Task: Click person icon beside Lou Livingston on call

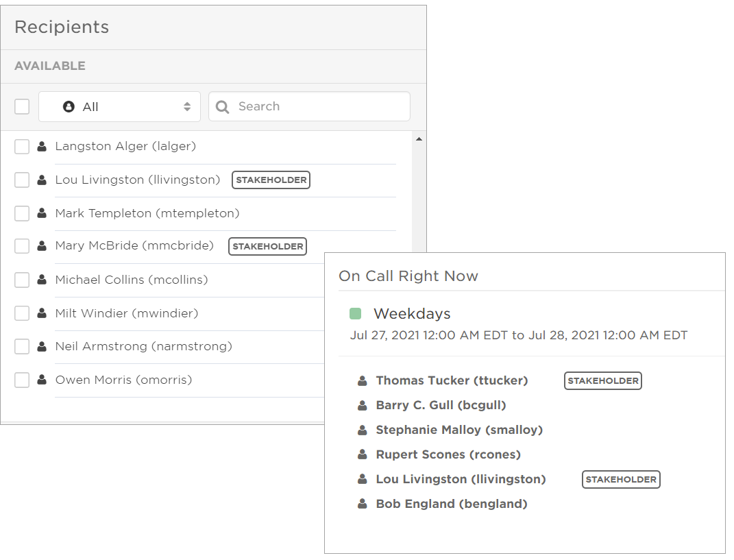Action: tap(363, 479)
